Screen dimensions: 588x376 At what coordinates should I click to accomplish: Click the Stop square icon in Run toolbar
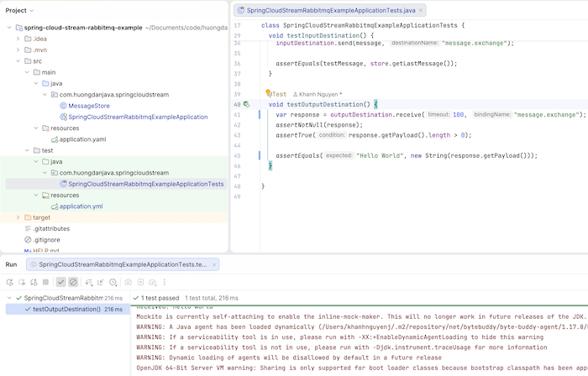click(x=45, y=282)
